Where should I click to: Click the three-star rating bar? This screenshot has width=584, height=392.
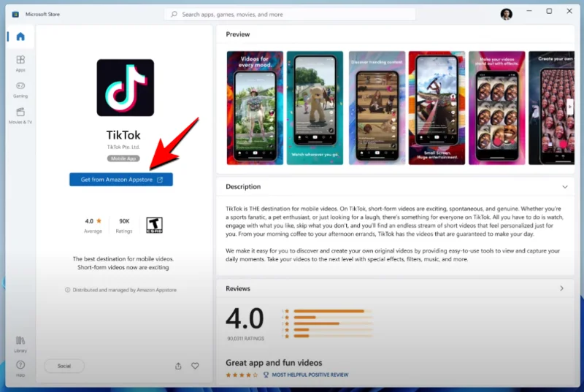click(x=333, y=323)
